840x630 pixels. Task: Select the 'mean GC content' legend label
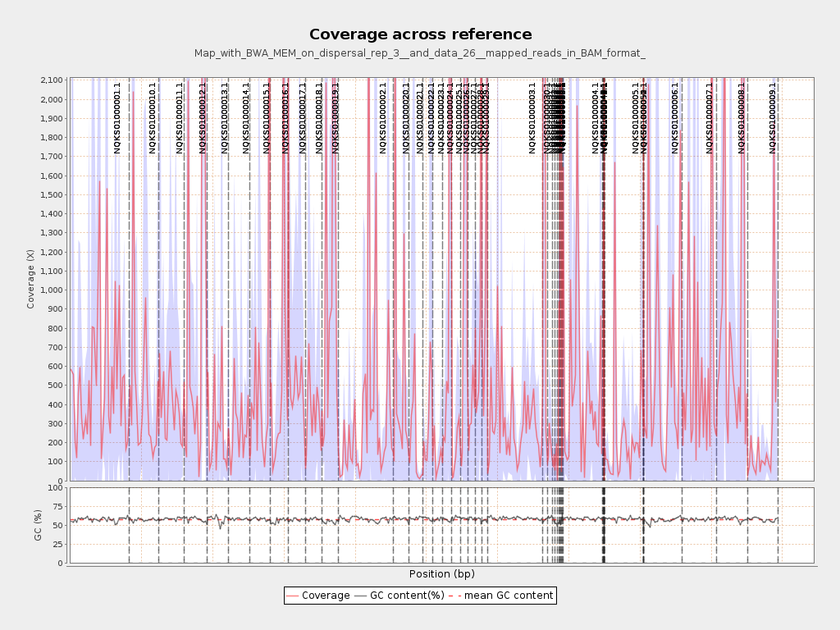point(510,596)
